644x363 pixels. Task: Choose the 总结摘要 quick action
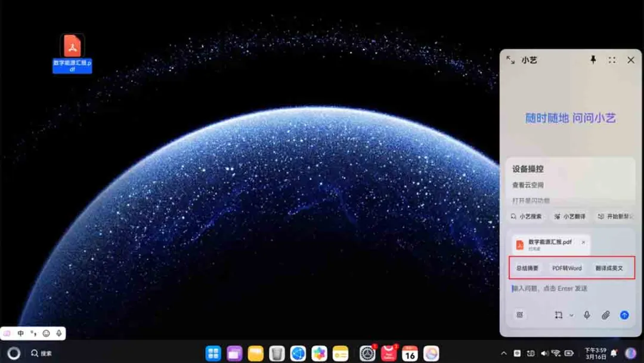click(527, 268)
